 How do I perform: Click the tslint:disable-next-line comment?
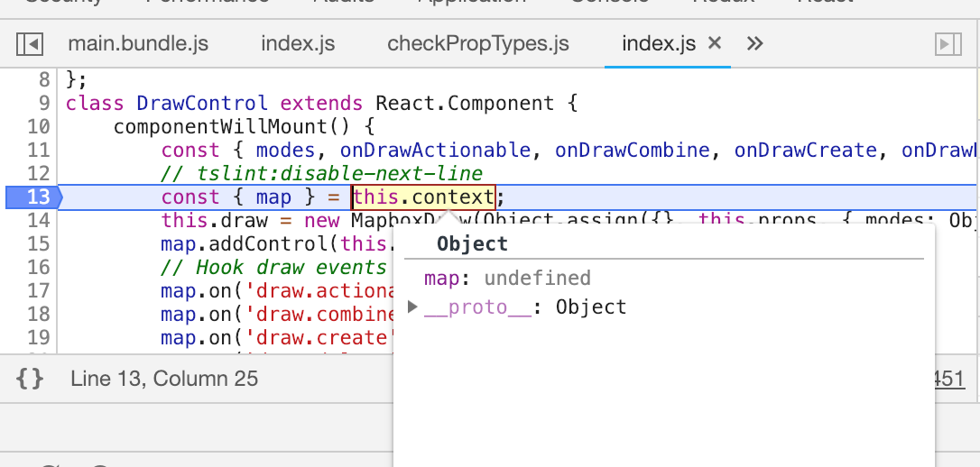tap(322, 174)
